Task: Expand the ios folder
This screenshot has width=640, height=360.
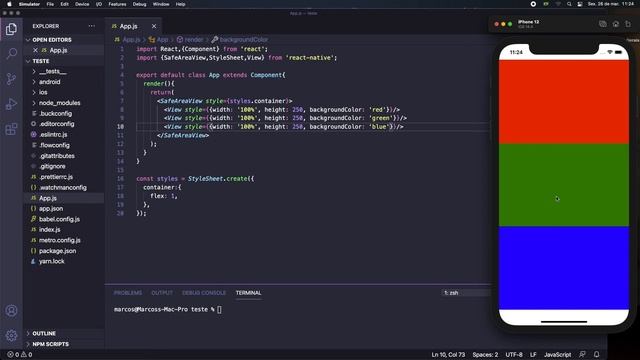Action: (43, 92)
